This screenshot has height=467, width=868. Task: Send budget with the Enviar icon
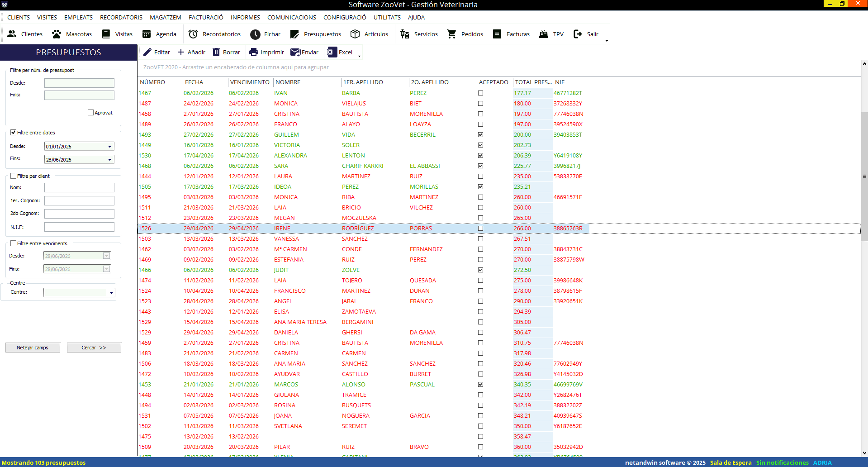tap(295, 52)
